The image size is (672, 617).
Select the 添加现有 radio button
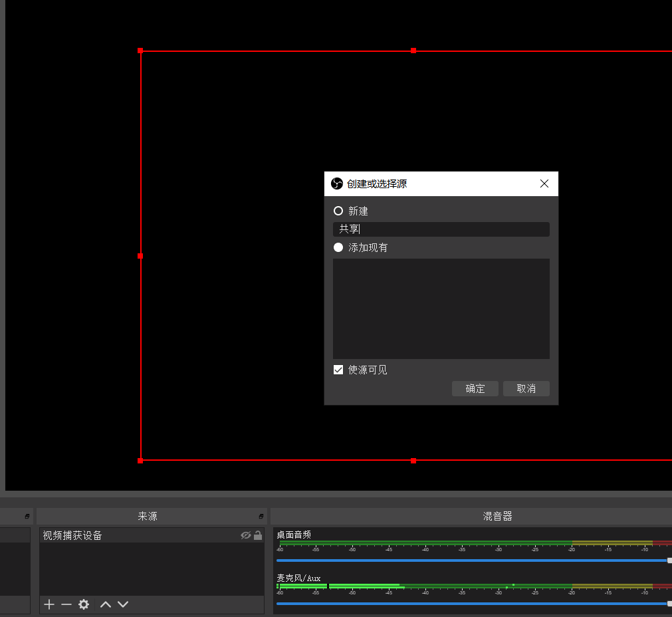pos(338,247)
